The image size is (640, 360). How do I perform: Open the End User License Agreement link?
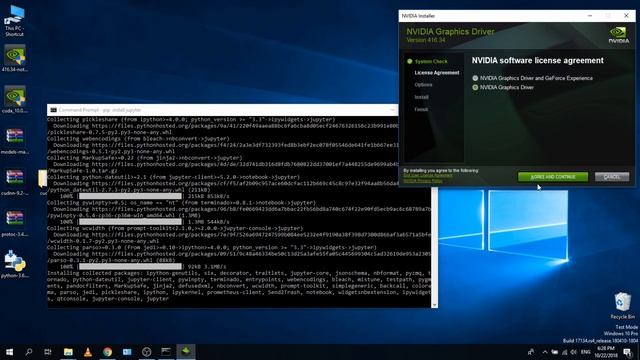point(428,176)
